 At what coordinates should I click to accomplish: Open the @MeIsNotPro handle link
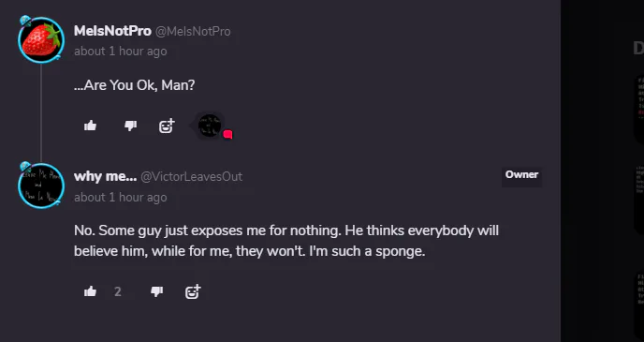pyautogui.click(x=193, y=31)
